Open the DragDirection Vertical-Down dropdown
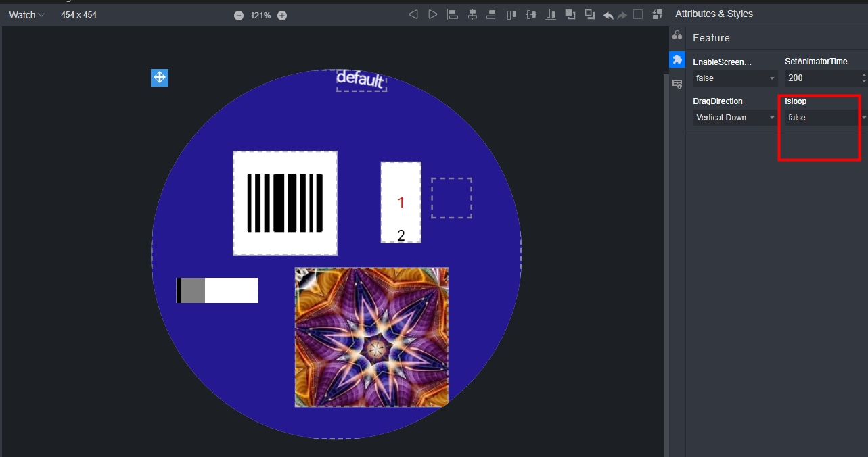This screenshot has height=457, width=868. pyautogui.click(x=735, y=118)
